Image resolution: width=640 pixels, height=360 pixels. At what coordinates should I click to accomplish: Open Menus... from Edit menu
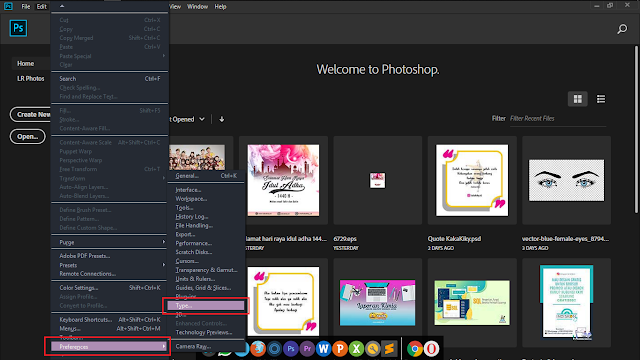(110, 329)
